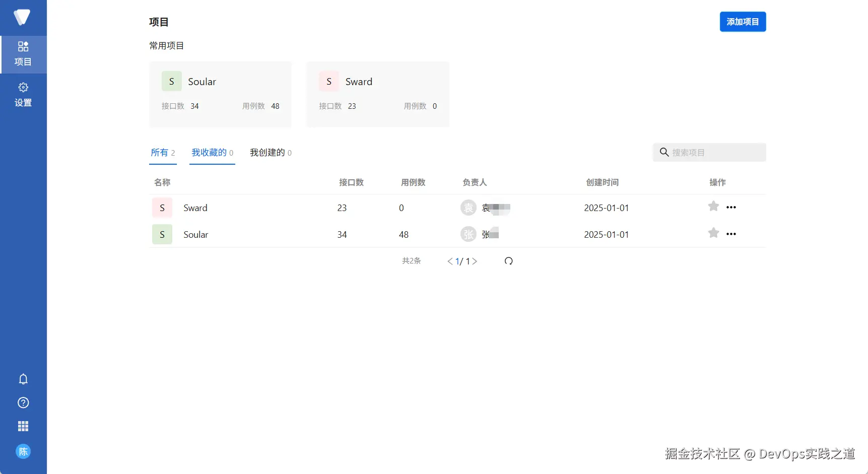Click the Sward row's pink S icon
The image size is (868, 474).
point(162,208)
